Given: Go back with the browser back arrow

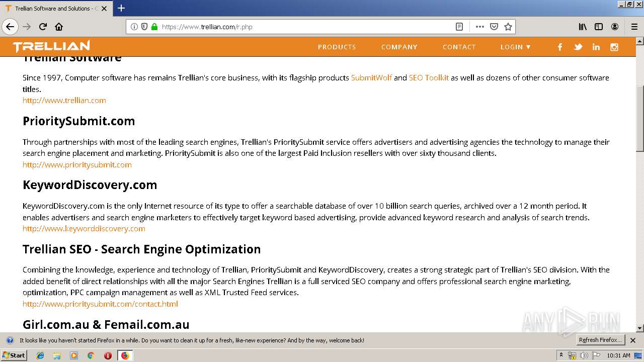Looking at the screenshot, I should tap(10, 27).
